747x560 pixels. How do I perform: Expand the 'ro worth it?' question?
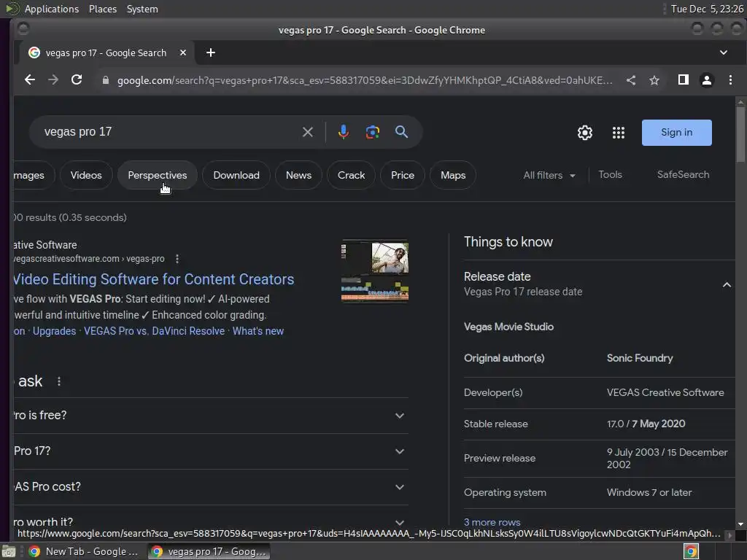[x=211, y=521]
